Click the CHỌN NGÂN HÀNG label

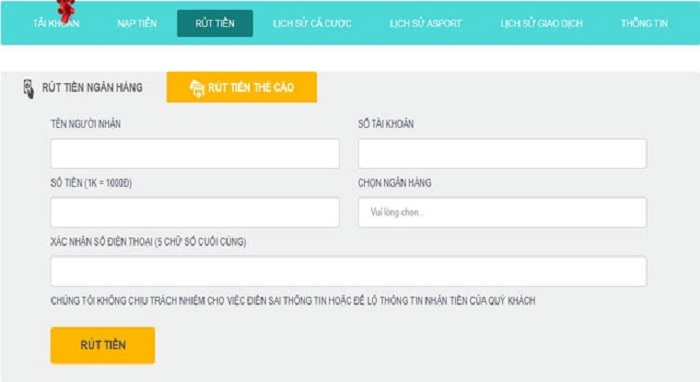pyautogui.click(x=395, y=183)
